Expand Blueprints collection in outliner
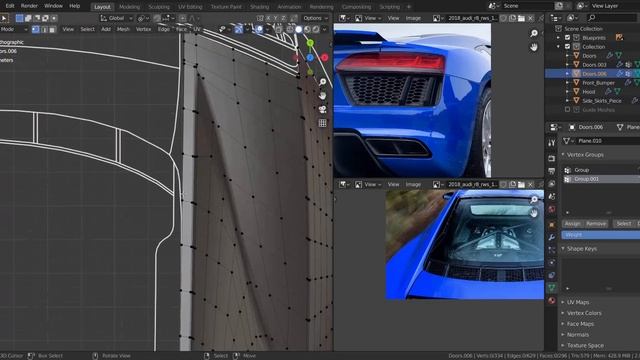Viewport: 640px width, 360px height. (x=558, y=38)
